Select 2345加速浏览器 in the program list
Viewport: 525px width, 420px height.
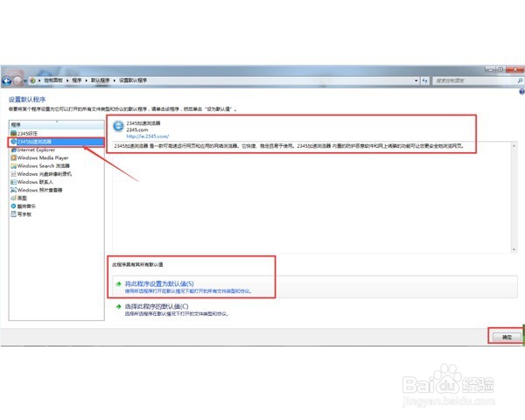pyautogui.click(x=57, y=142)
